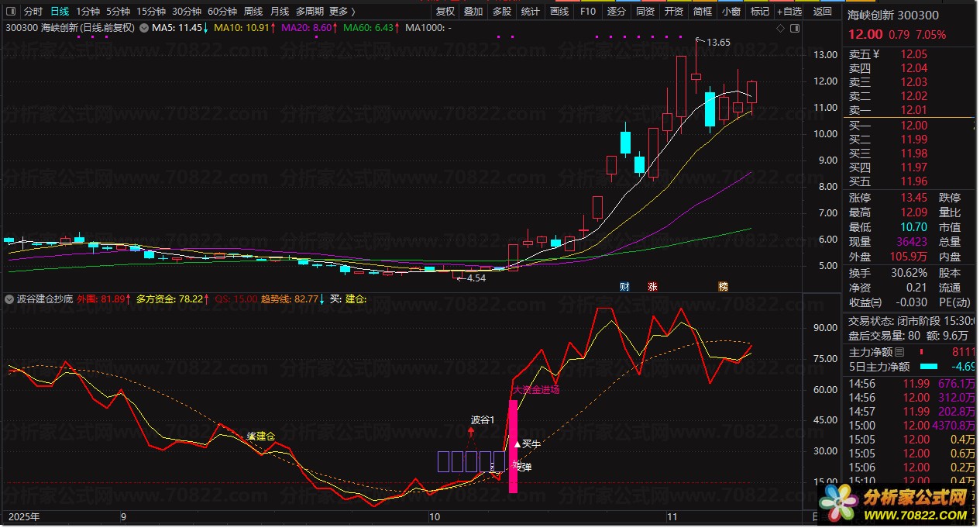Screen dimensions: 980x528
Task: Click the MA60: 6.43 indicator label
Action: (x=372, y=28)
